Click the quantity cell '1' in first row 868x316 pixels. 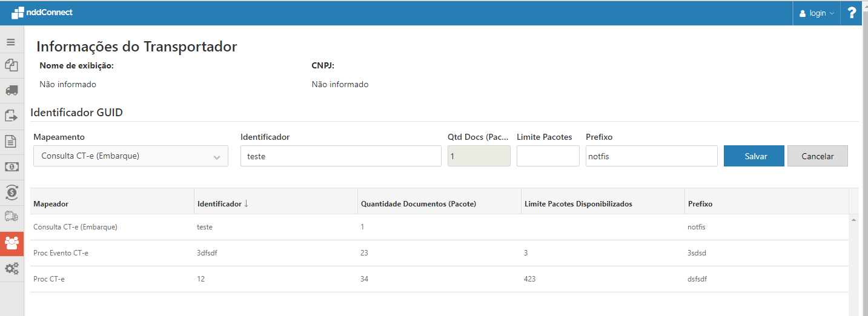[x=362, y=227]
